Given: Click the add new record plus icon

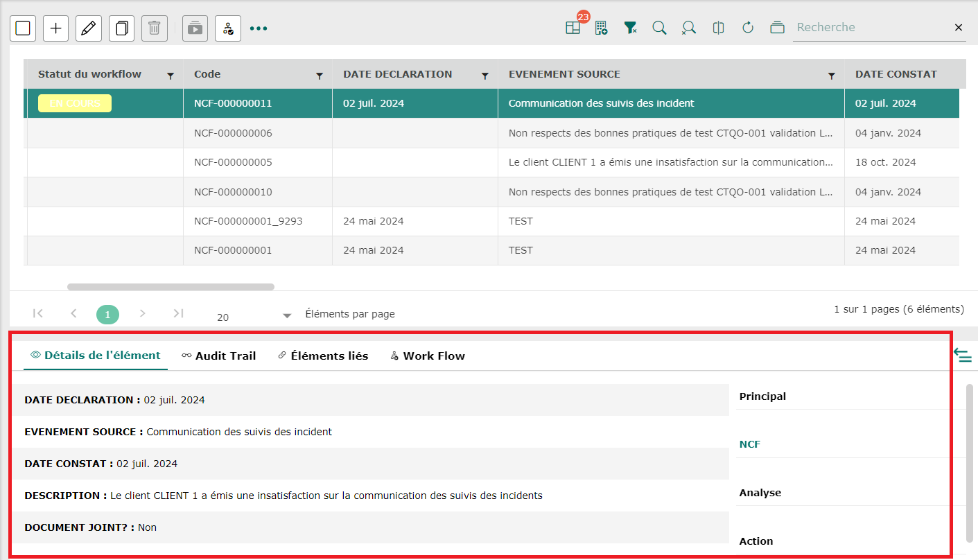Looking at the screenshot, I should point(56,28).
